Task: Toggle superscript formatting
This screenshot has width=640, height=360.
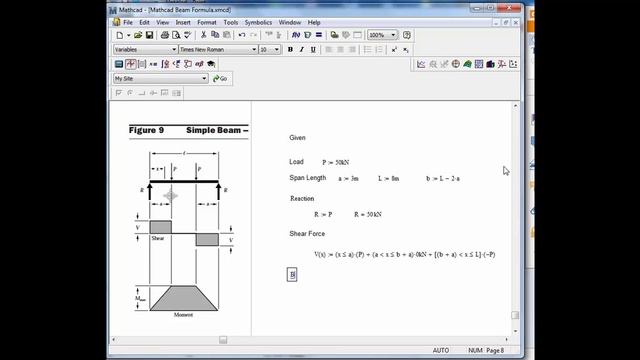Action: pyautogui.click(x=394, y=50)
